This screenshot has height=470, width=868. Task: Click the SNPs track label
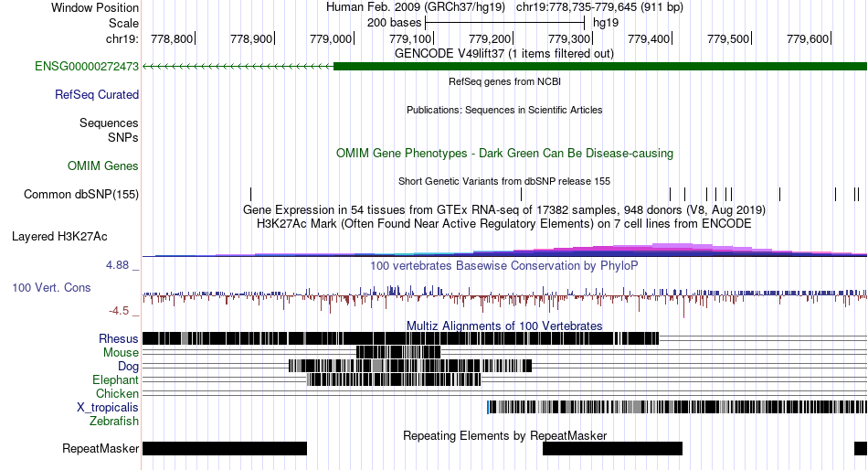click(123, 137)
